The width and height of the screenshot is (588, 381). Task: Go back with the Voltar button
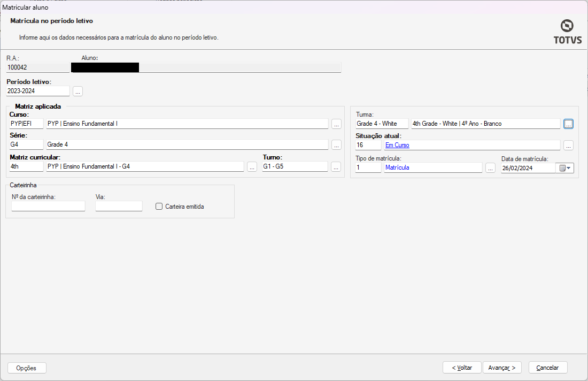[x=462, y=368]
